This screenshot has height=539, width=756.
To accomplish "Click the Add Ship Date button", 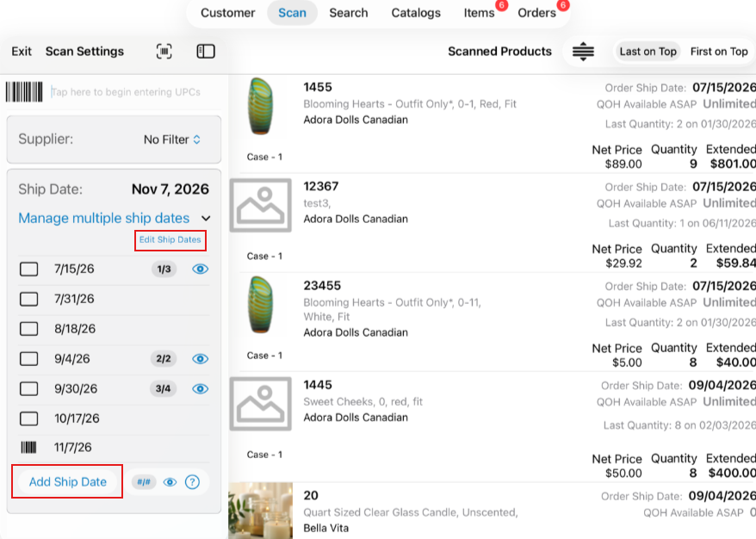I will (x=67, y=482).
